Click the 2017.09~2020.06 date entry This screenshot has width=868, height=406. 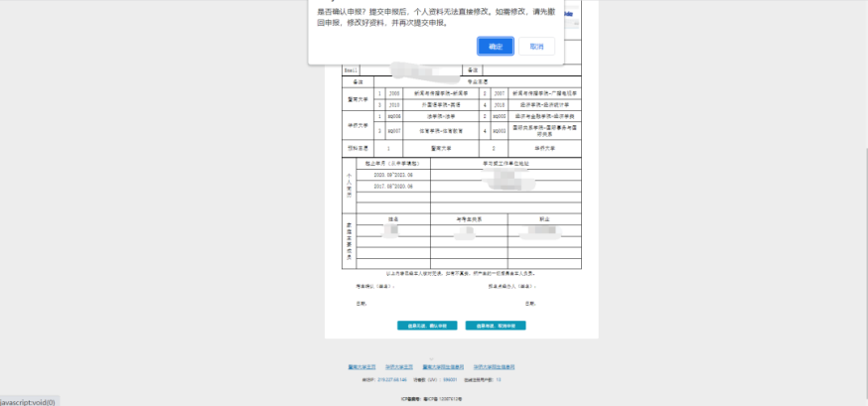coord(393,187)
